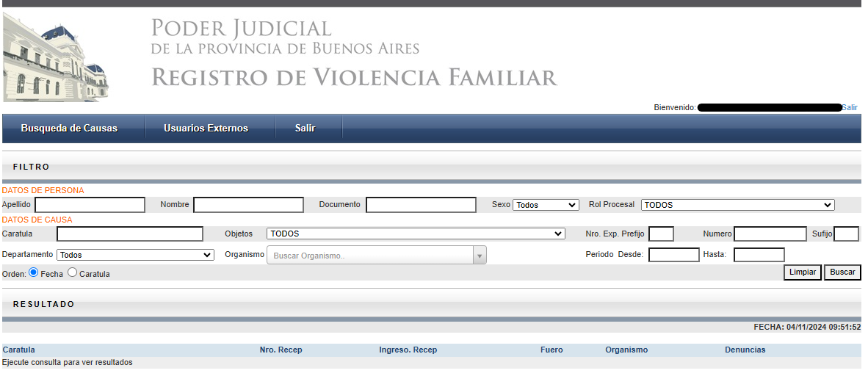Go to Usuarios Externos menu item
The image size is (868, 376).
(x=206, y=128)
